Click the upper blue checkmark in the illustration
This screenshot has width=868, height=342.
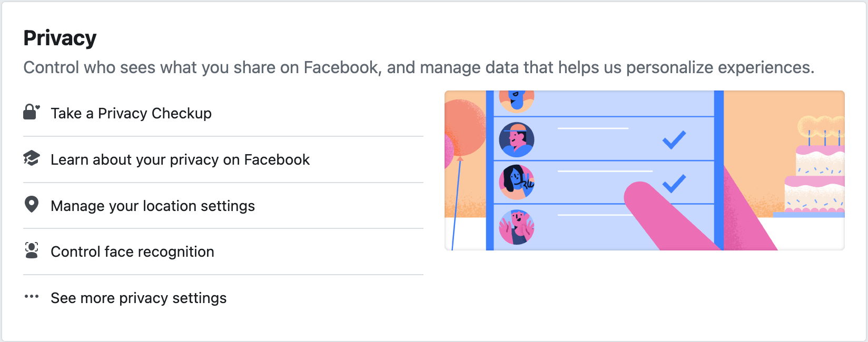click(674, 139)
